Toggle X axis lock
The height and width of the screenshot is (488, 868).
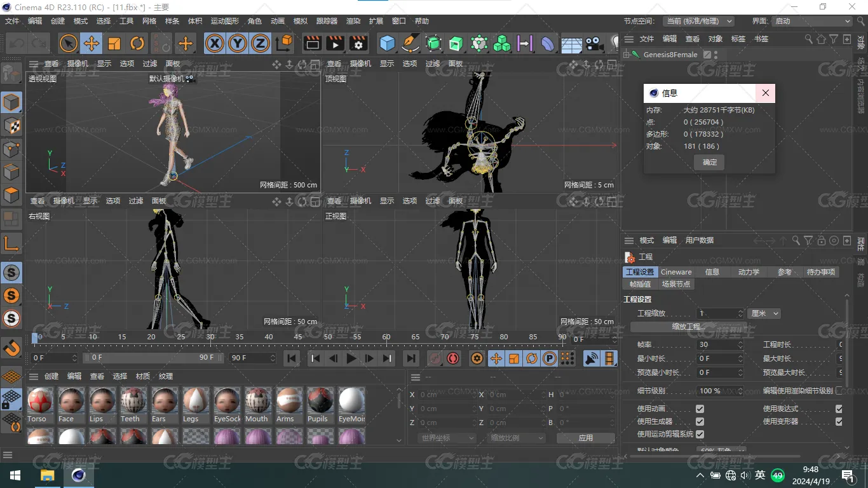tap(215, 43)
